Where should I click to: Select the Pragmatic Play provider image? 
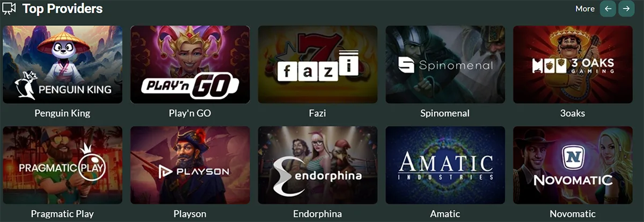pos(62,165)
